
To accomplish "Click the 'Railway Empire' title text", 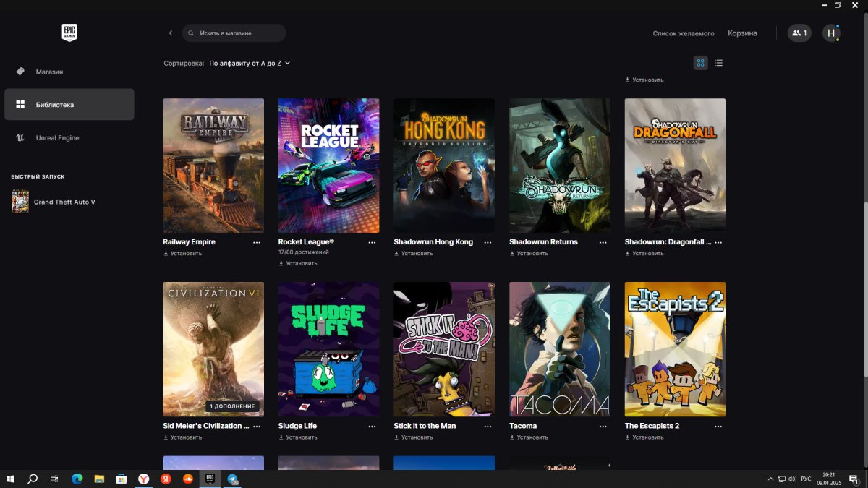I will tap(190, 242).
